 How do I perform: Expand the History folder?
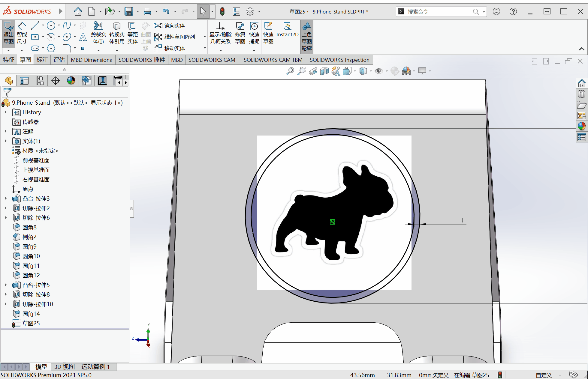[x=5, y=112]
